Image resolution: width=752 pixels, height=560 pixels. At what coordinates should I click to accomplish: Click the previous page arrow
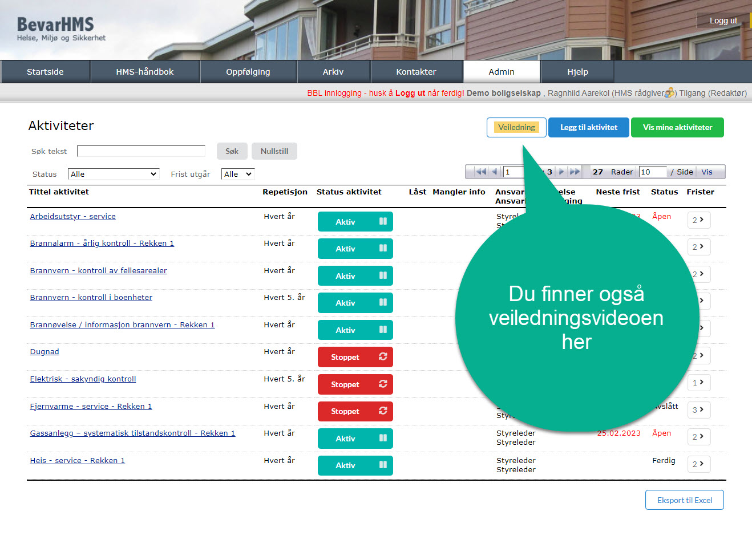pos(495,172)
